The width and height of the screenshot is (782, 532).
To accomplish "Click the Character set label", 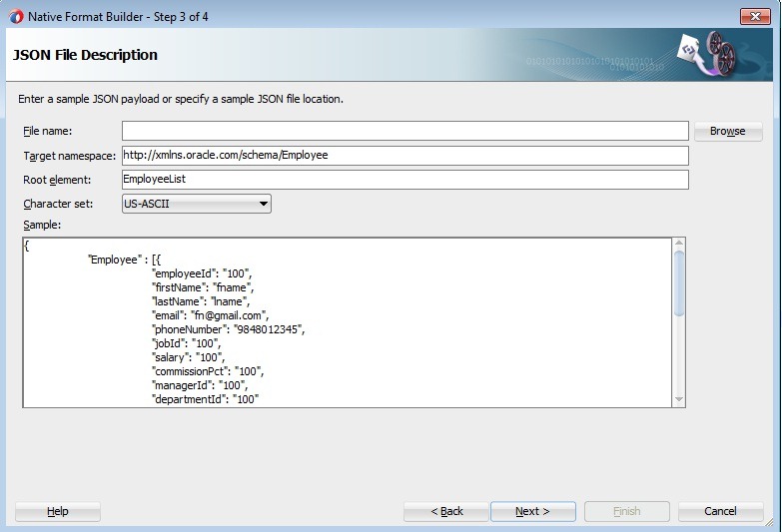I will (x=57, y=204).
